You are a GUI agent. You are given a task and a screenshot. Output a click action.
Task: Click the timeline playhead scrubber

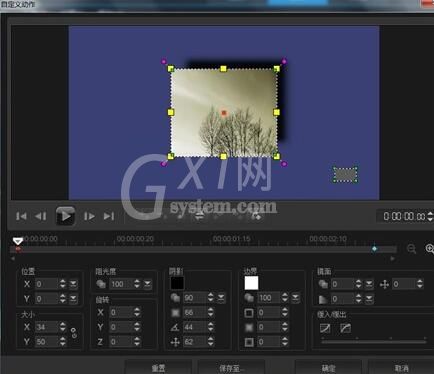(x=18, y=241)
